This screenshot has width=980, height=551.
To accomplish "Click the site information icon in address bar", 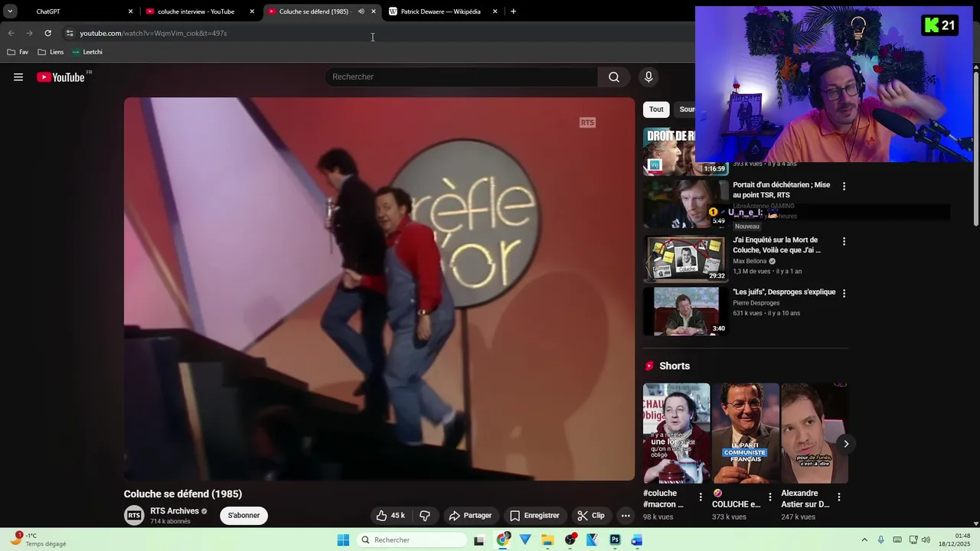I will click(x=70, y=33).
